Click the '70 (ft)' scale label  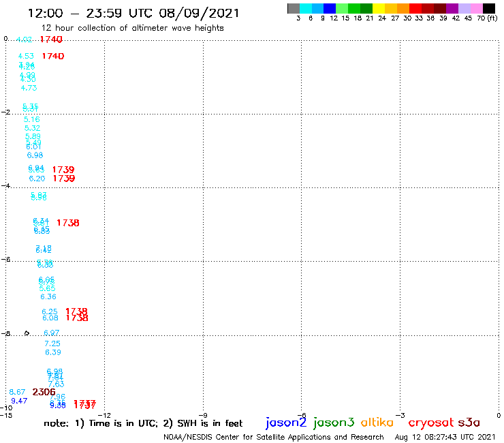487,18
